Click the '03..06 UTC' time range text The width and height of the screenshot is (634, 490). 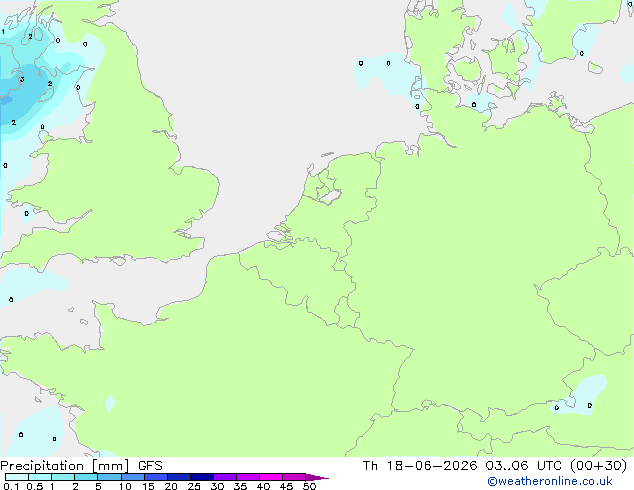tap(524, 466)
